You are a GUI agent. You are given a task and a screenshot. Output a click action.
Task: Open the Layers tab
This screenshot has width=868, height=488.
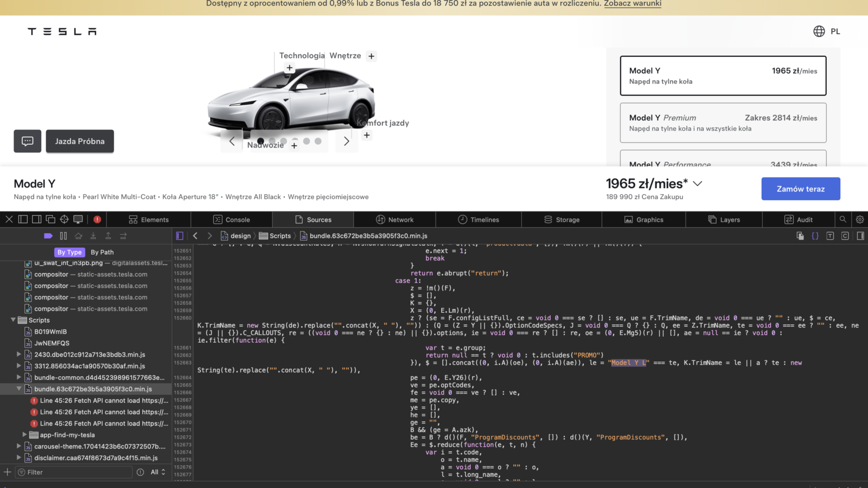pyautogui.click(x=724, y=220)
